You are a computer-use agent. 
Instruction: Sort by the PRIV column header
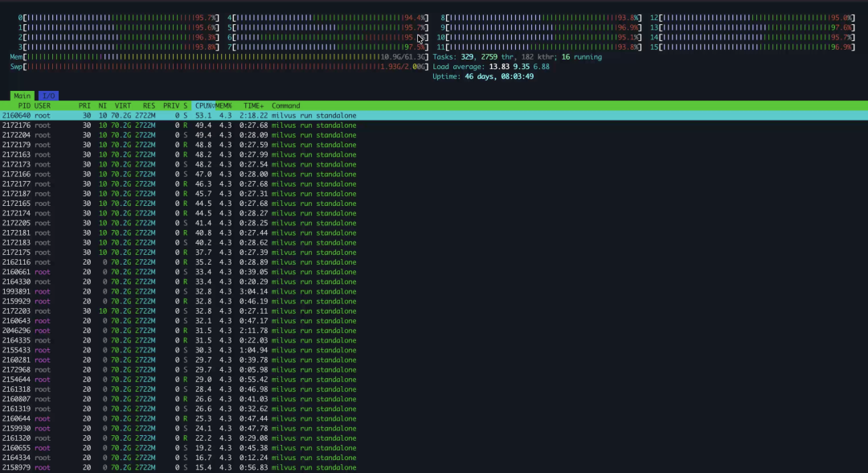171,106
